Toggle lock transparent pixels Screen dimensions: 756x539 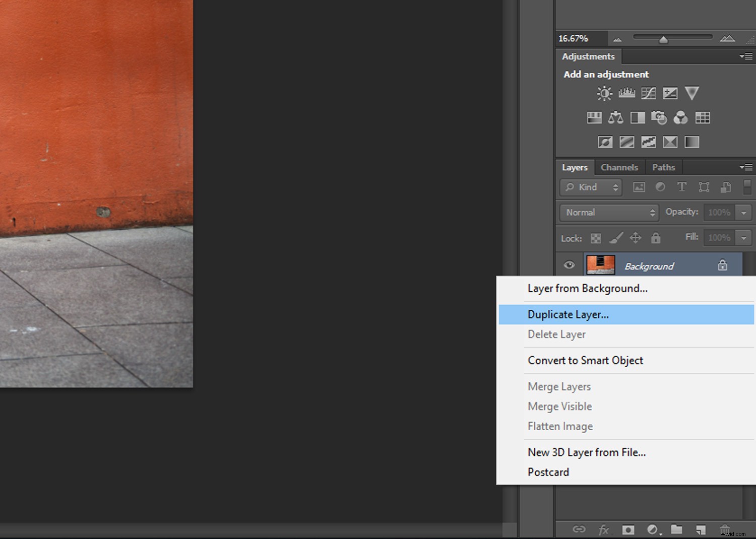click(x=595, y=238)
